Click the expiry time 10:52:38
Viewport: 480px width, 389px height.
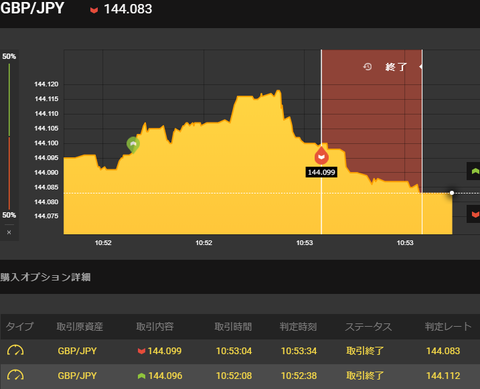click(299, 376)
